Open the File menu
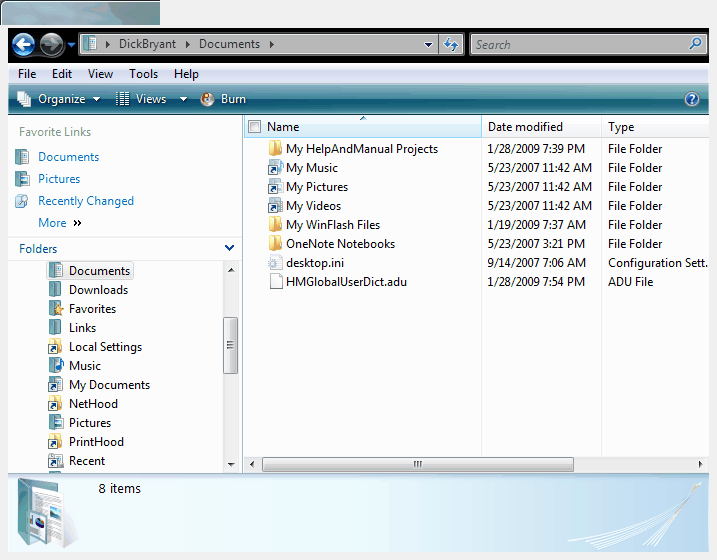 [x=27, y=74]
